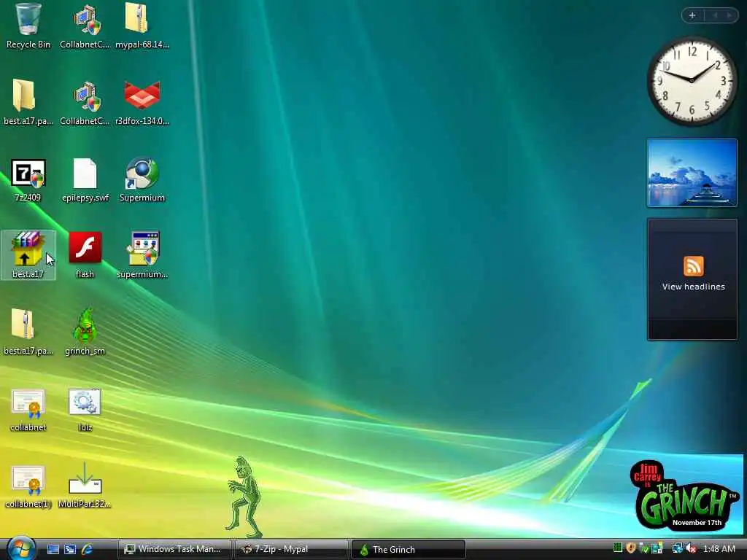747x560 pixels.
Task: Click the walking Grinch character on the desktop
Action: pos(244,497)
